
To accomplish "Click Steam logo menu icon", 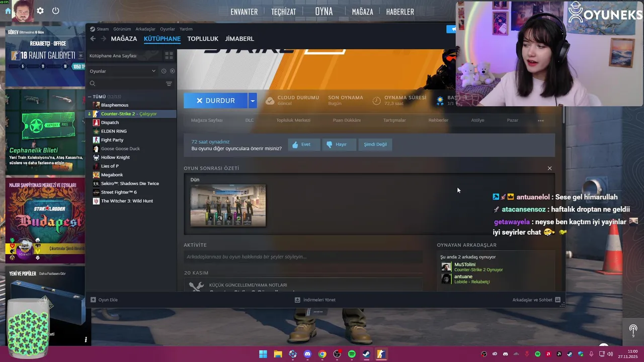I will (93, 29).
